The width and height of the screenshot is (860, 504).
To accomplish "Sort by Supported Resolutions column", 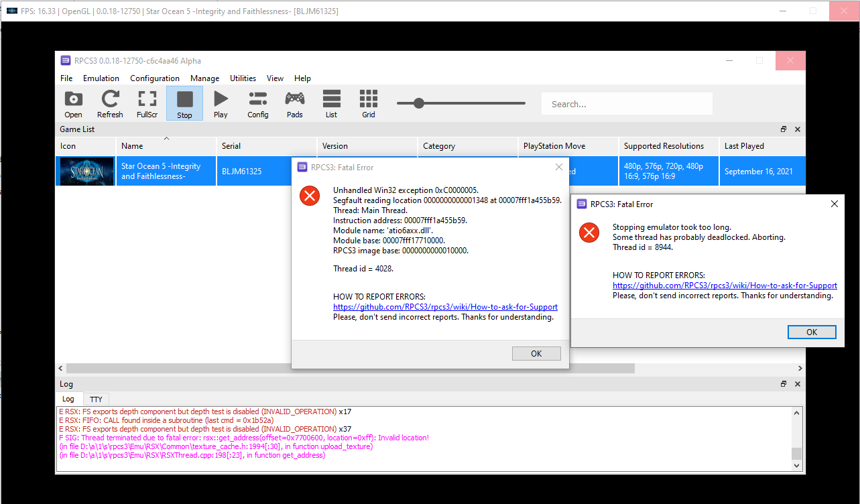I will coord(669,146).
